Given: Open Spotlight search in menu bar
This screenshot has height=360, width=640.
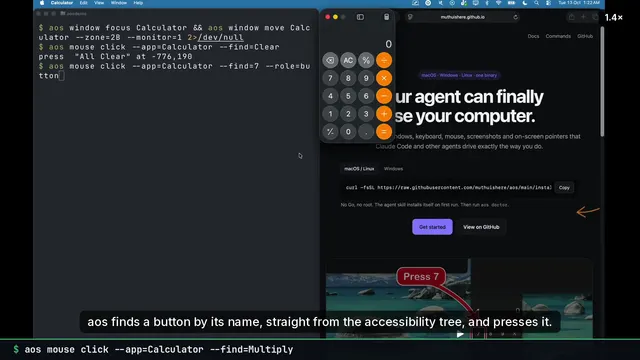Looking at the screenshot, I should click(x=536, y=3).
